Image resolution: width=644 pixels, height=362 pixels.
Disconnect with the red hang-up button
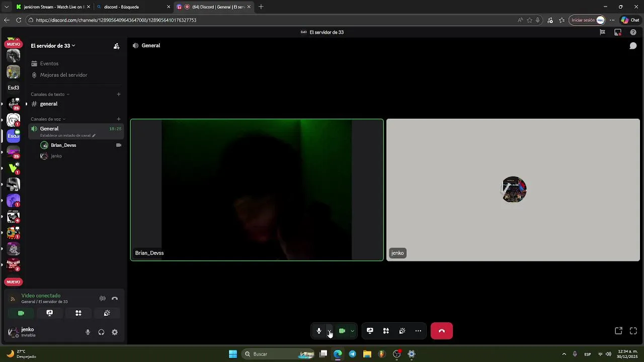pos(442,331)
